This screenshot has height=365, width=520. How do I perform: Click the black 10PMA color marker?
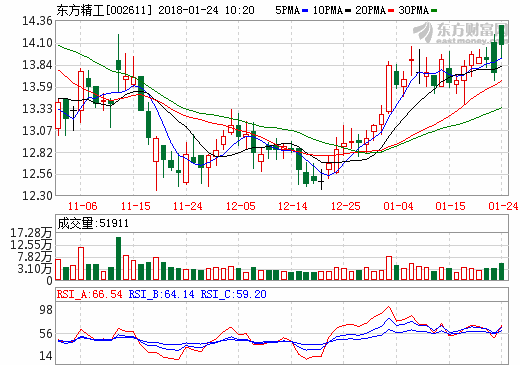point(348,11)
